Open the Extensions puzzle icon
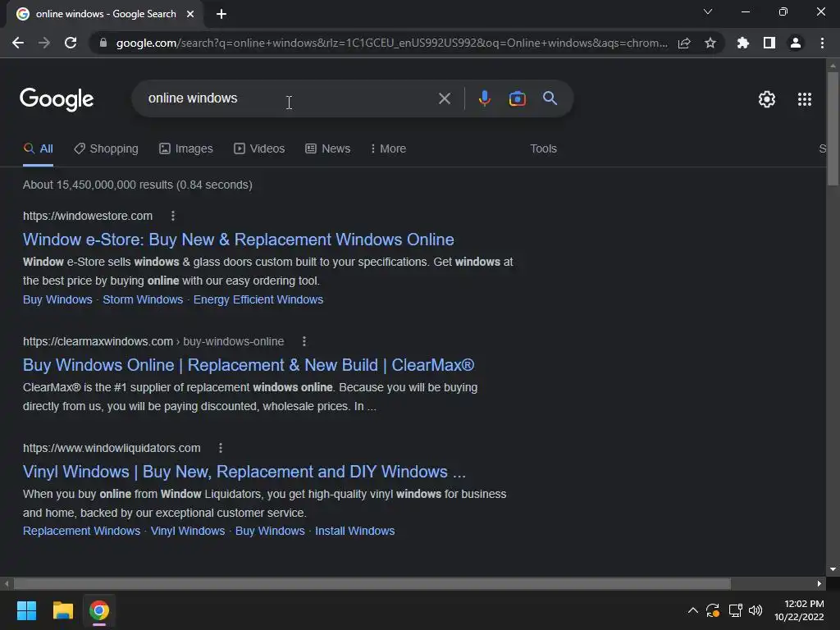This screenshot has height=630, width=840. [742, 43]
